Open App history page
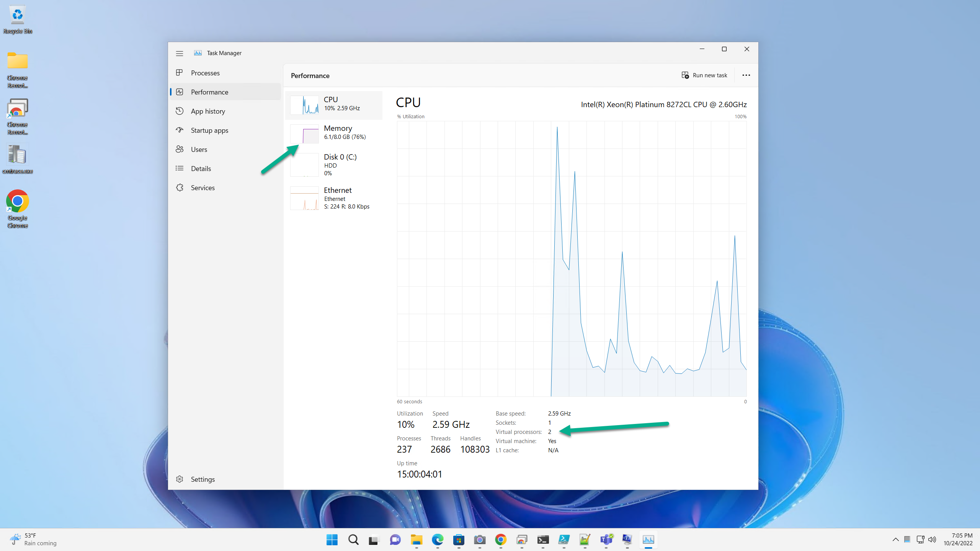This screenshot has height=551, width=980. tap(225, 111)
